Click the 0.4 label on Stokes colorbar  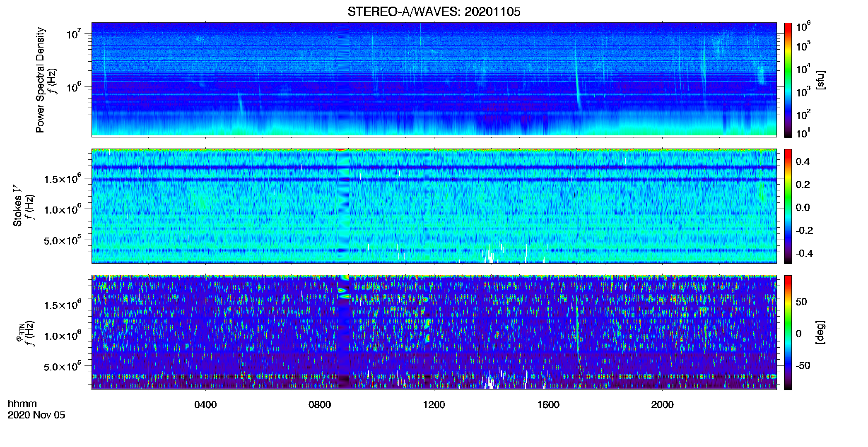point(803,162)
